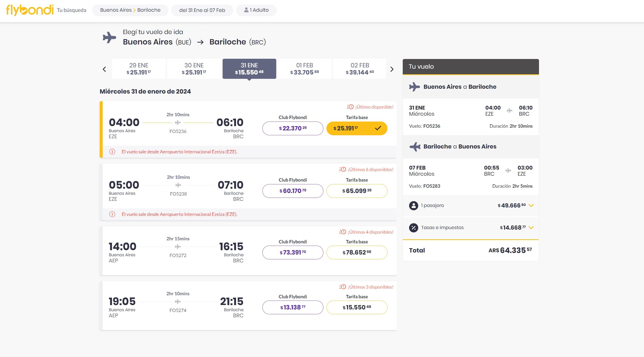Switch to the 30 ENE date tab
Viewport: 644px width, 357px height.
[194, 69]
